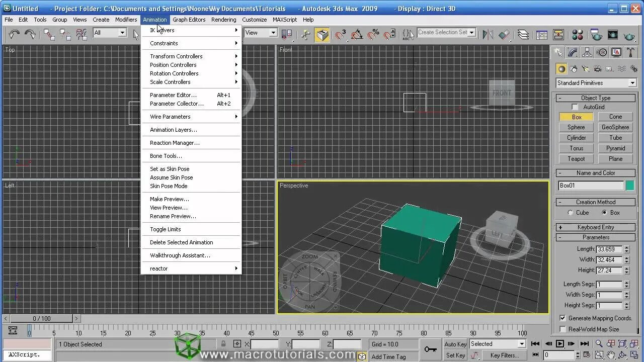Collapse the Name and Color rollout

(596, 173)
